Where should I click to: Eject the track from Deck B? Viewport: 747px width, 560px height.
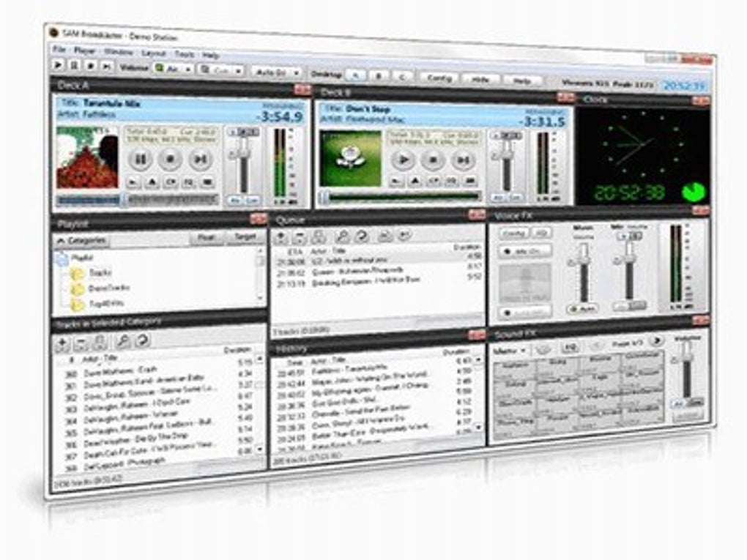point(415,181)
